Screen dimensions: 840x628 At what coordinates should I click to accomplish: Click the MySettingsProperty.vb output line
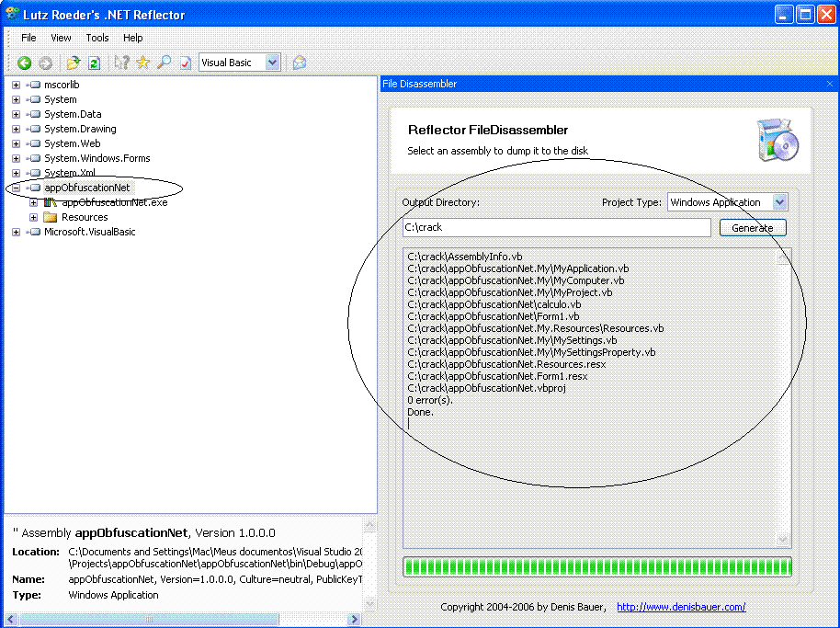[x=531, y=352]
